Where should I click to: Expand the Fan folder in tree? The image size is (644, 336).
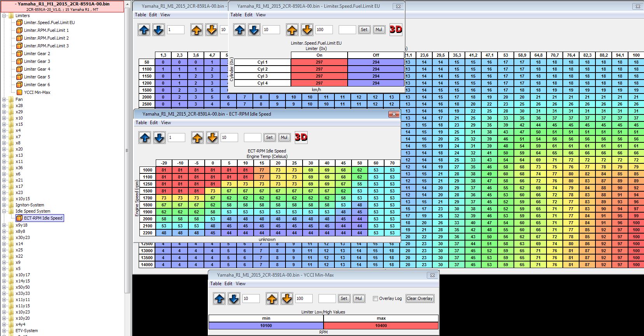[x=4, y=99]
